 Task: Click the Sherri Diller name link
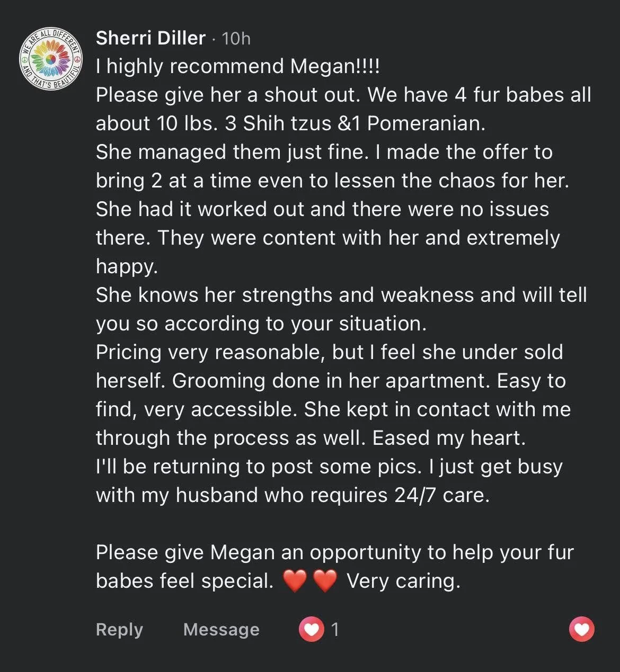(x=150, y=38)
